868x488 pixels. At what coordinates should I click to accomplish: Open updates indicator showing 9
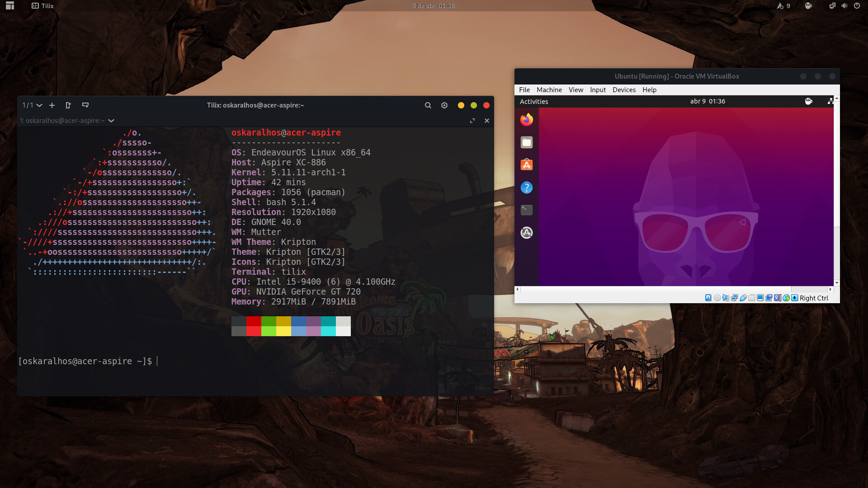[783, 6]
